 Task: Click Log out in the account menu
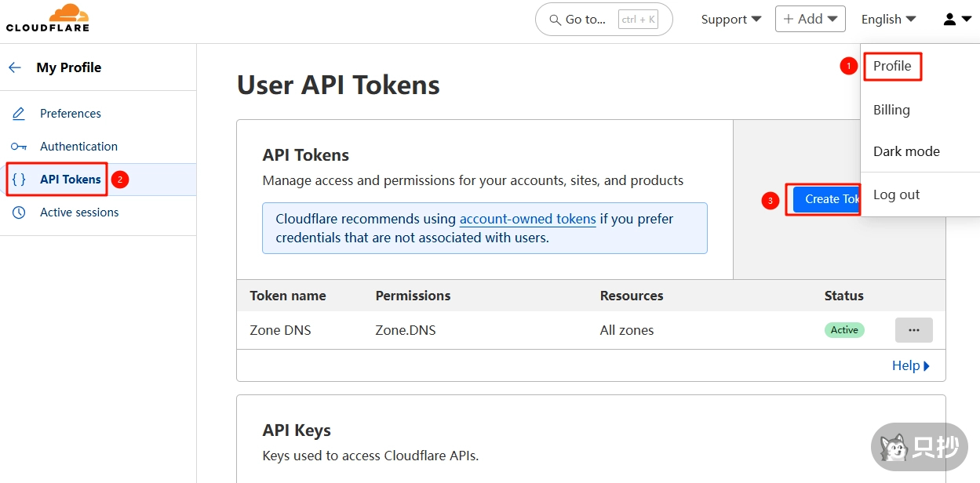pyautogui.click(x=895, y=194)
